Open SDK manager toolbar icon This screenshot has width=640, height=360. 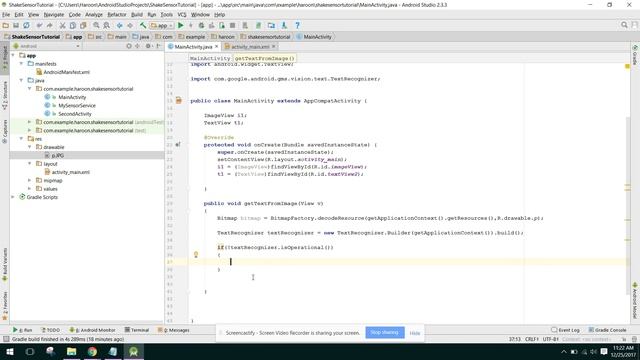pyautogui.click(x=284, y=25)
